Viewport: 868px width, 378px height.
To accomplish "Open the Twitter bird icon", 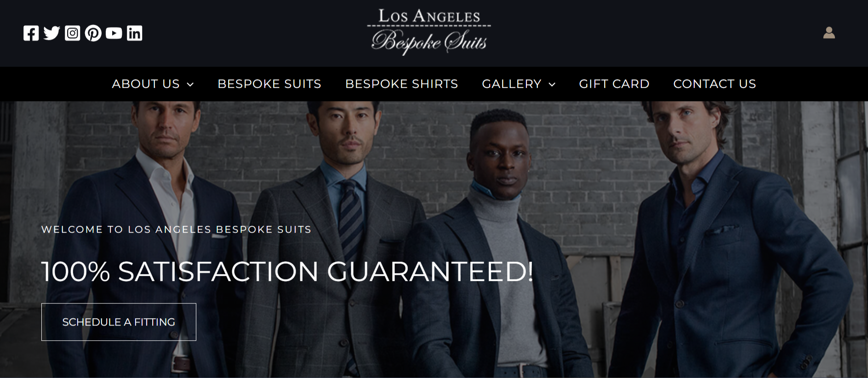I will point(52,33).
